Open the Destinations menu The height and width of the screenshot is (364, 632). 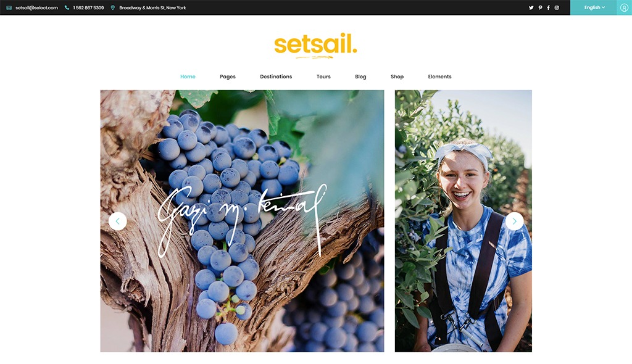(x=276, y=77)
